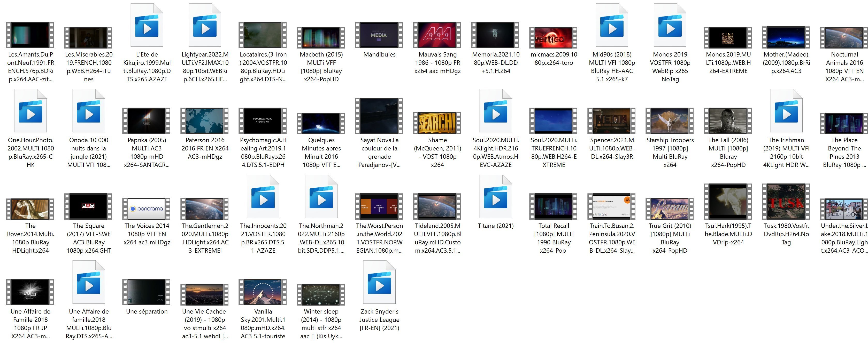
Task: Click the Mauvais Sang 1986 AAA thumbnail
Action: pos(437,35)
